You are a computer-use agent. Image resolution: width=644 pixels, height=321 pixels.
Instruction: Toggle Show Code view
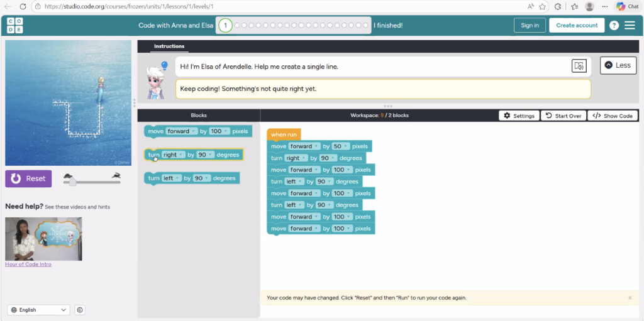coord(613,116)
